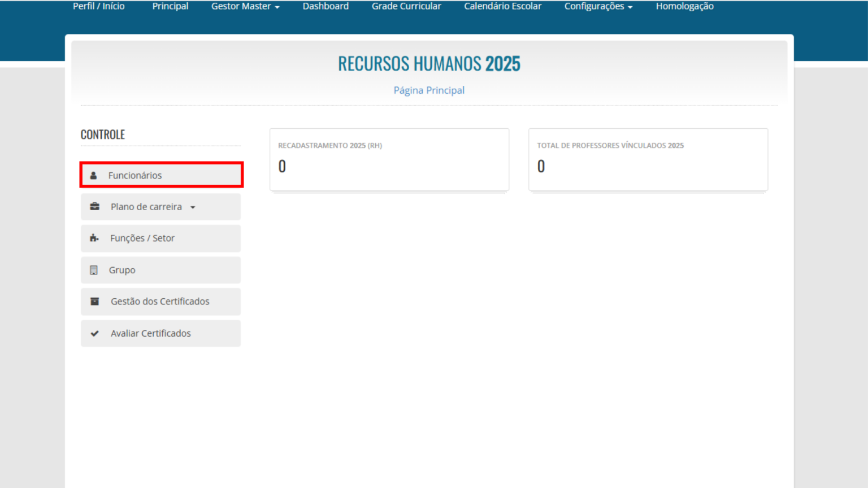
Task: Select the person icon beside Funcionários
Action: (x=94, y=175)
